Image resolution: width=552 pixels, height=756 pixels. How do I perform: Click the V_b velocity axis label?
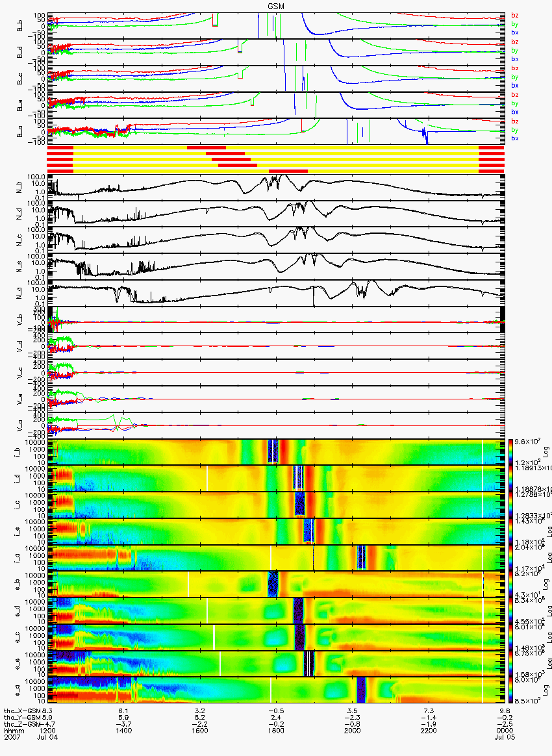(x=20, y=320)
